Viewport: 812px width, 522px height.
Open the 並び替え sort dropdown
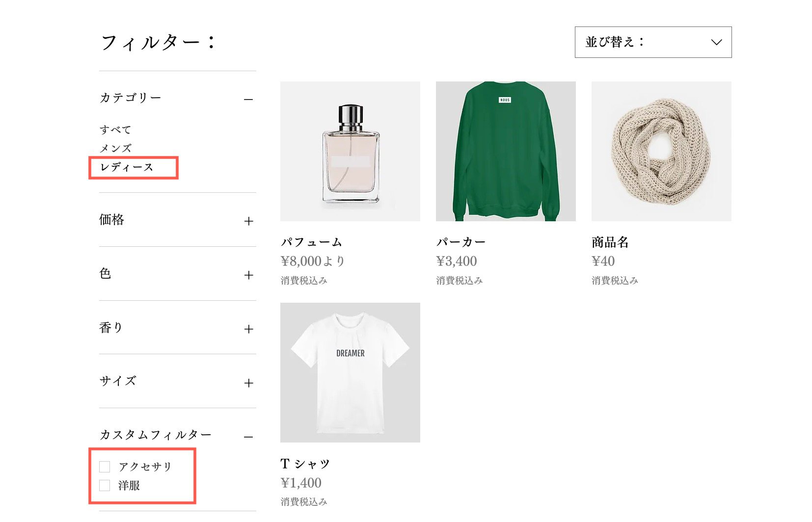coord(653,42)
